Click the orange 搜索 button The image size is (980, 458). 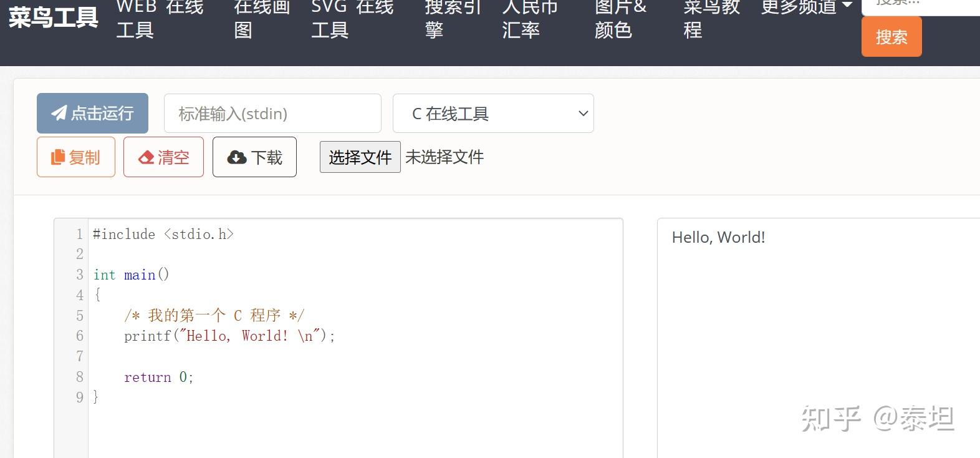coord(891,37)
